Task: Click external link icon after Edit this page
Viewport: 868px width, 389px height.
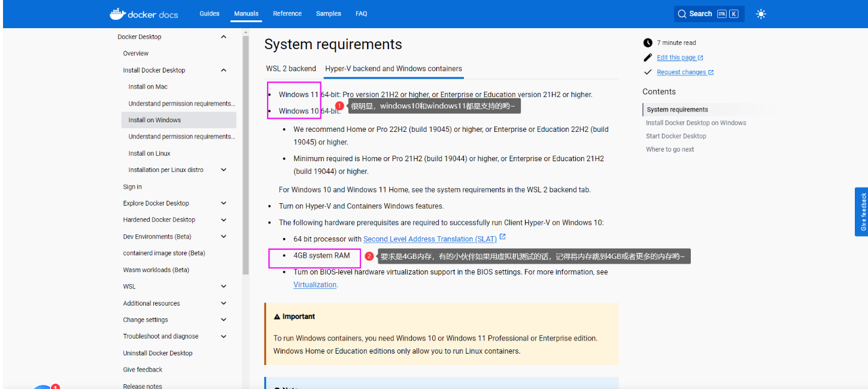Action: tap(700, 58)
